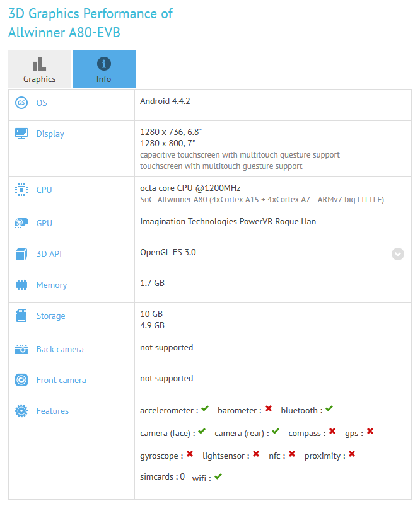Click the Info circle icon

(x=104, y=64)
